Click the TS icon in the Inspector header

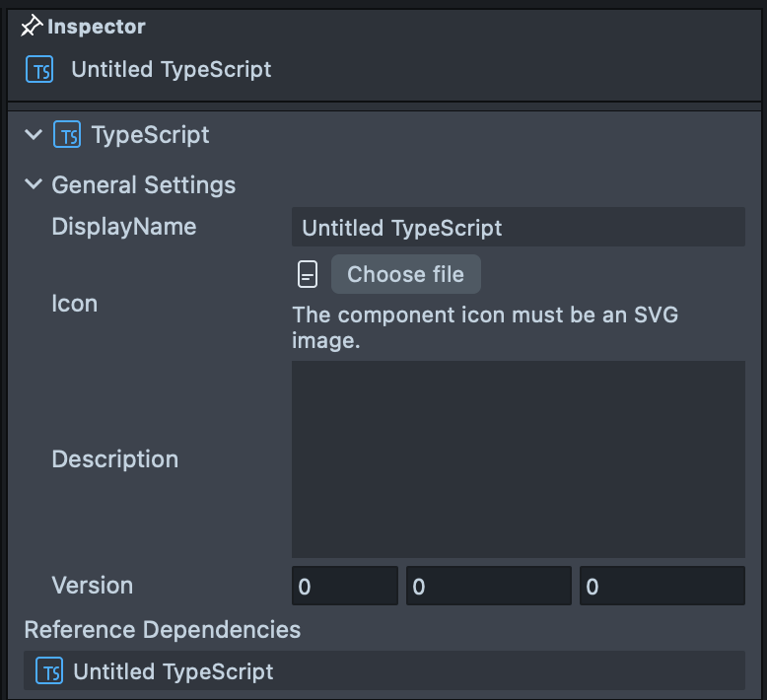[x=39, y=70]
